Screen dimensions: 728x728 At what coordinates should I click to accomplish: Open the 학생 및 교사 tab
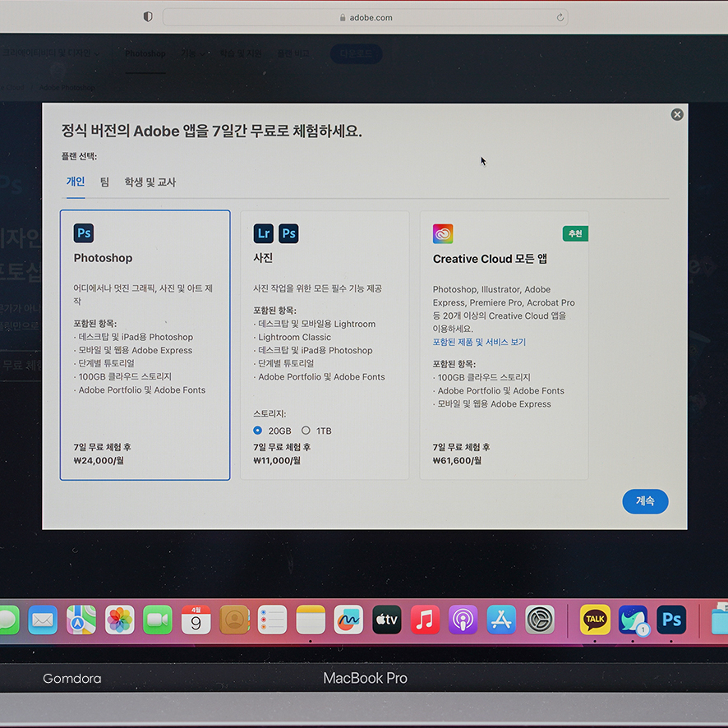click(x=150, y=182)
